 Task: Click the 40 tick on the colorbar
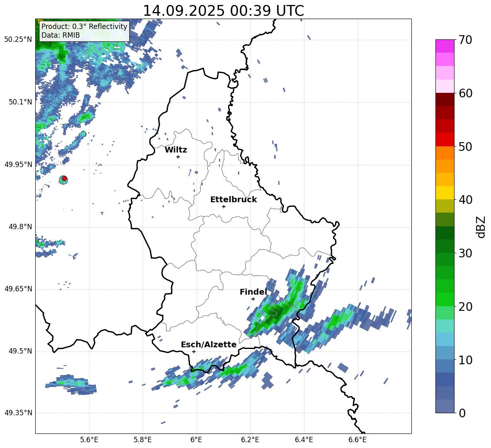(465, 200)
